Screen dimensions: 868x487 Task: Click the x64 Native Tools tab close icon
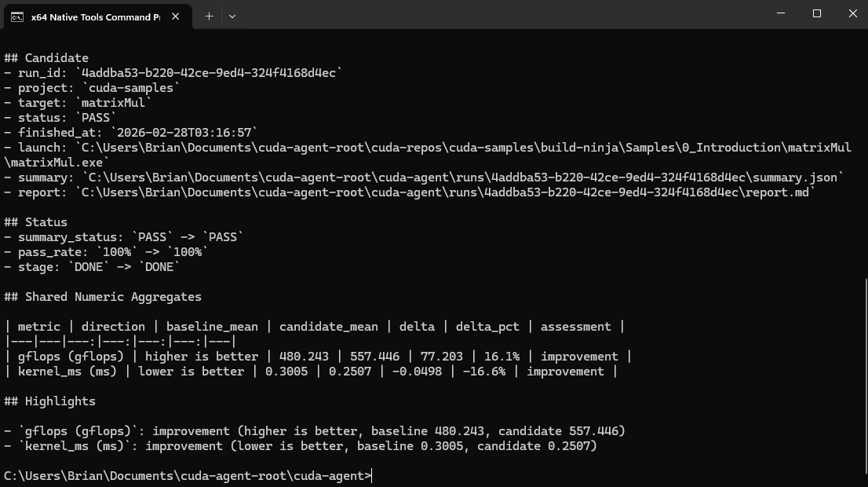coord(176,15)
